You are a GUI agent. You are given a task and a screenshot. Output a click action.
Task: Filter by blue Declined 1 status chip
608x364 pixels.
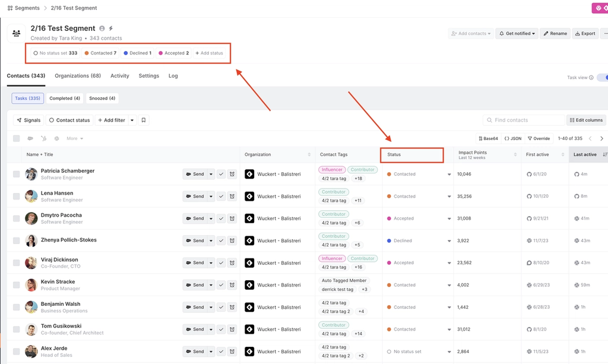click(x=137, y=53)
